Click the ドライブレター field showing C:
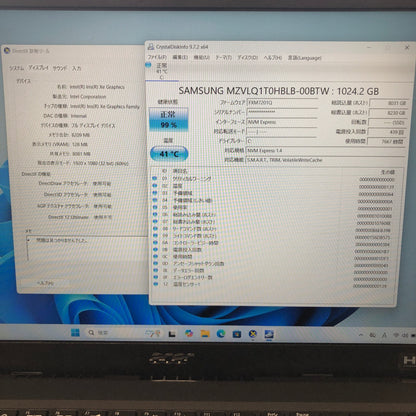Image resolution: width=416 pixels, height=416 pixels. pyautogui.click(x=282, y=141)
